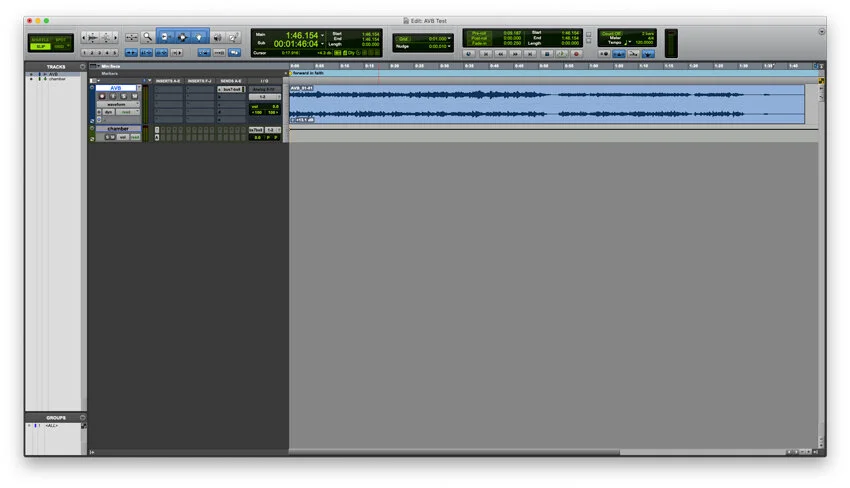Click the Fast Forward transport button
Screen dimensions: 850x488
(x=516, y=54)
